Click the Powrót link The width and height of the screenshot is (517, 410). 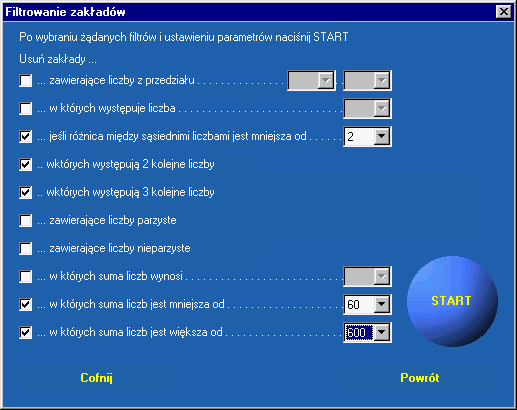pos(420,378)
